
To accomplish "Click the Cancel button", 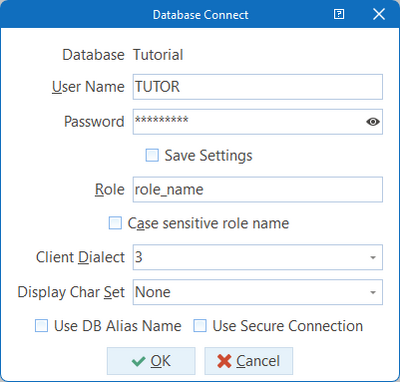I will tap(249, 361).
